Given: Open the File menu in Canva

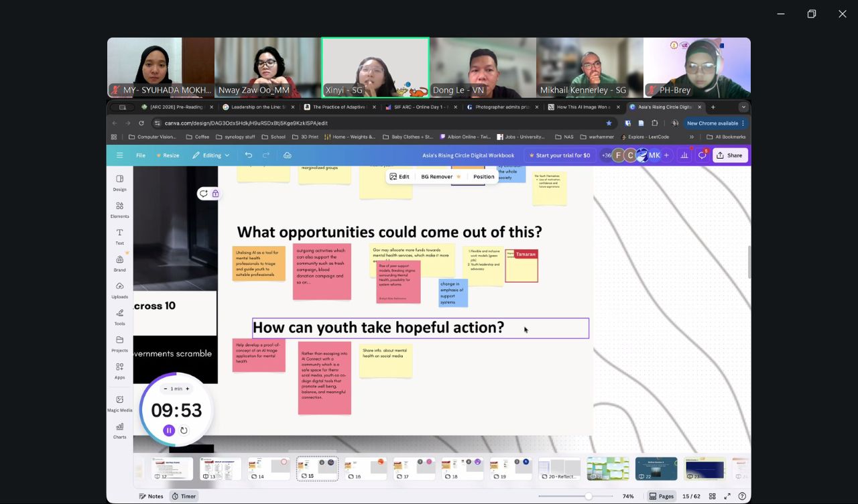Looking at the screenshot, I should pyautogui.click(x=141, y=155).
